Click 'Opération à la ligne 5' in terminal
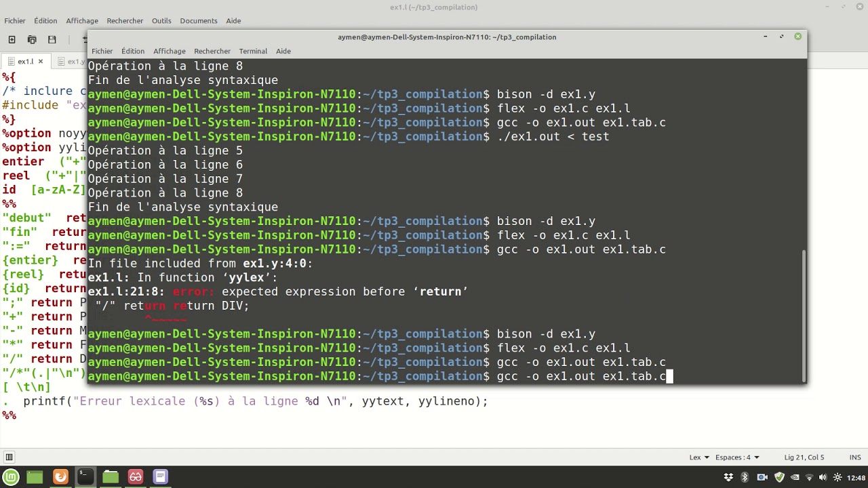Screen dimensions: 868x488 [165, 150]
